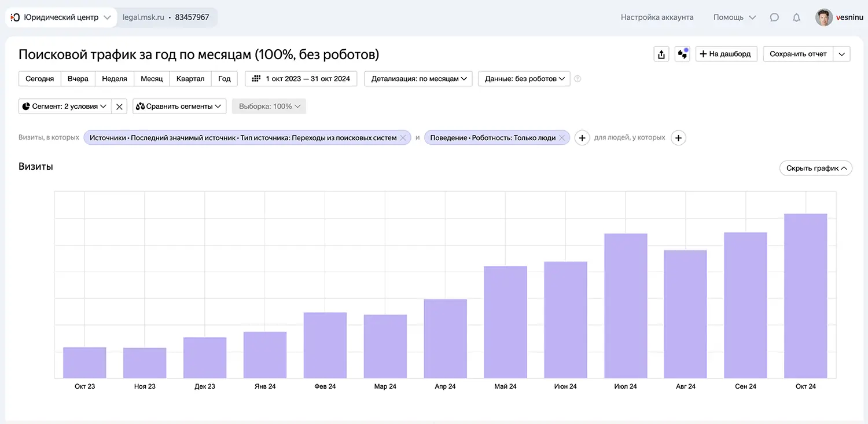Open calendar icon in the date range picker
868x424 pixels.
pos(255,78)
